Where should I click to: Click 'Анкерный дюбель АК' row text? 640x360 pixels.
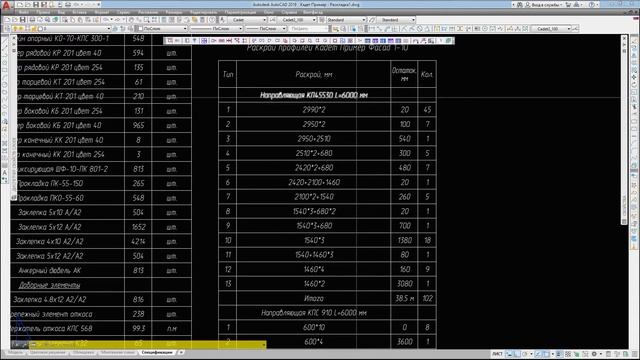click(49, 270)
